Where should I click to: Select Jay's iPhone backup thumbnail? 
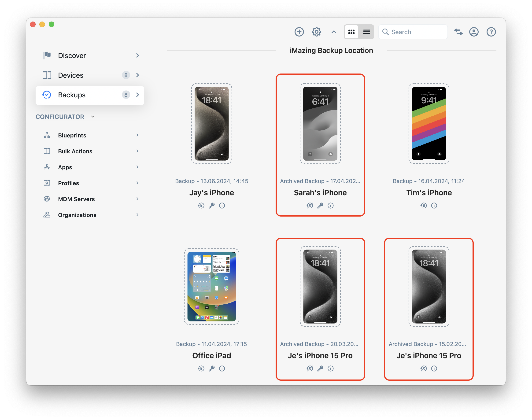tap(211, 124)
